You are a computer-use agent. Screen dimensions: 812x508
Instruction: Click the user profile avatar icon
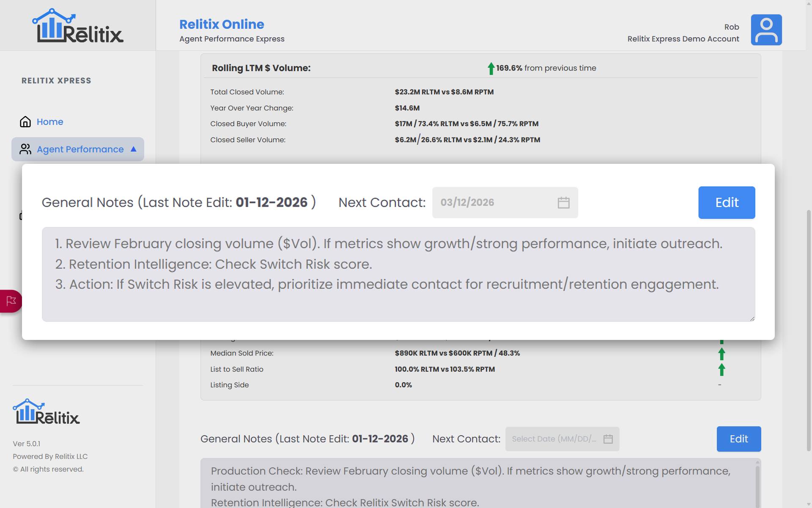766,30
